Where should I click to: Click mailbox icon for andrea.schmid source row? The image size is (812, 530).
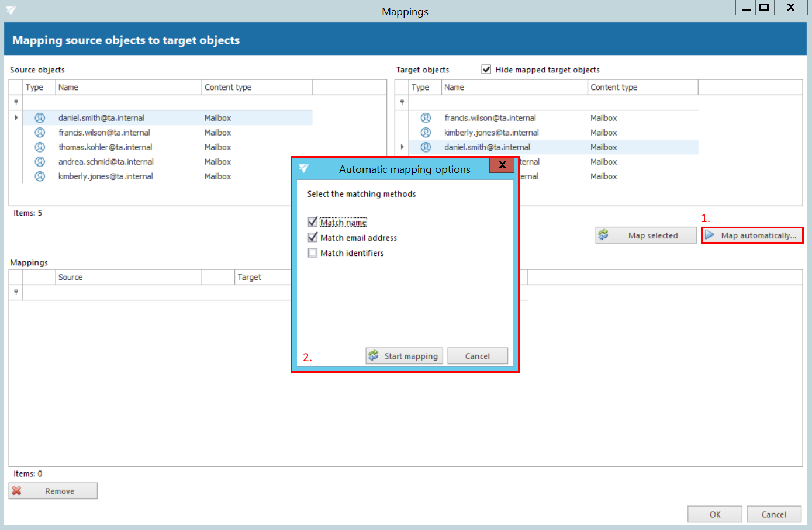[40, 162]
